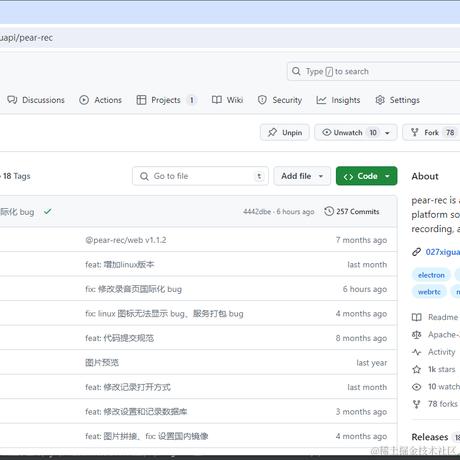Select the webrtc topic tag
The image size is (460, 460).
pos(429,292)
